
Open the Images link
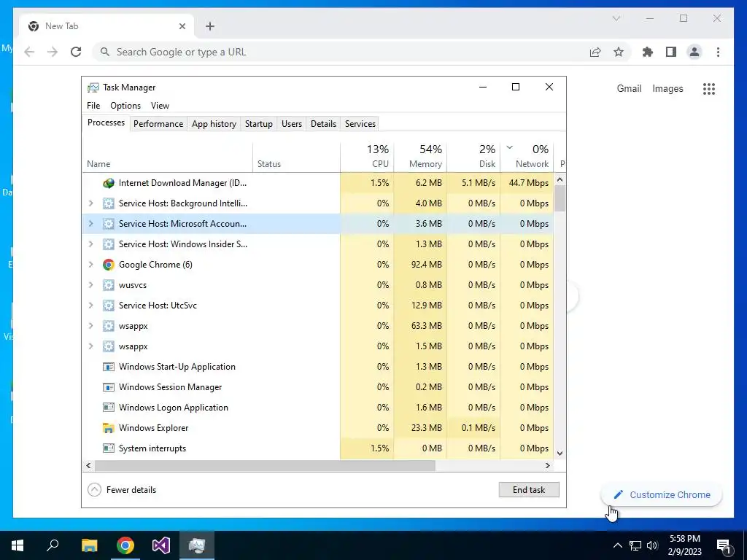coord(667,88)
